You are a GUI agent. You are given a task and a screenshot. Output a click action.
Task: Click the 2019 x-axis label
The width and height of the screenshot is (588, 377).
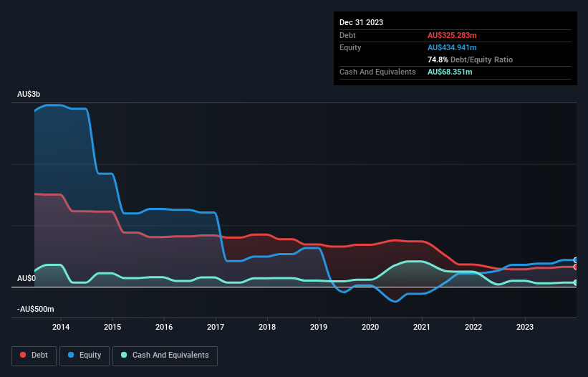[319, 327]
